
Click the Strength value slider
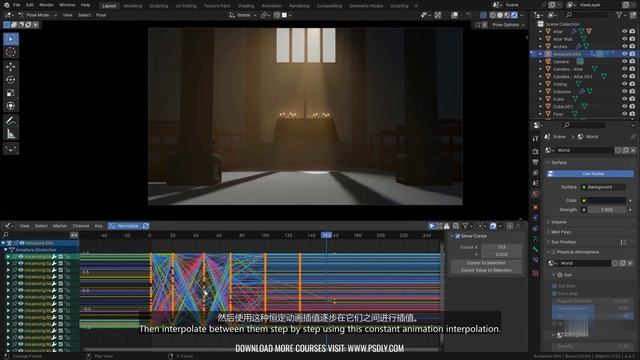click(x=606, y=210)
